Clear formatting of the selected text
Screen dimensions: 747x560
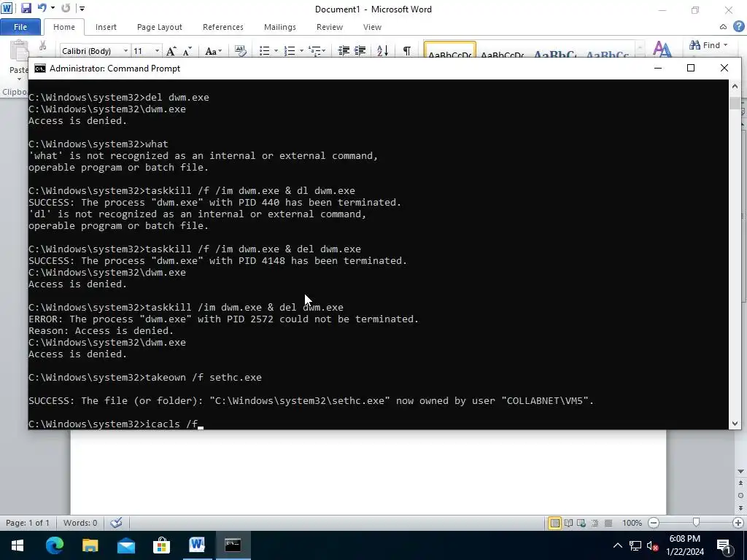tap(241, 50)
